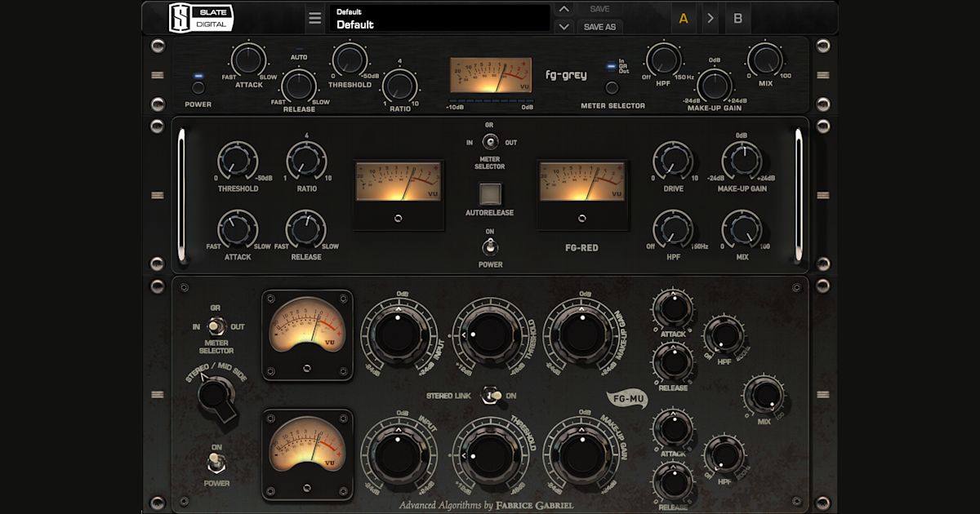980x514 pixels.
Task: Click the up chevron beside the preset name
Action: [563, 9]
